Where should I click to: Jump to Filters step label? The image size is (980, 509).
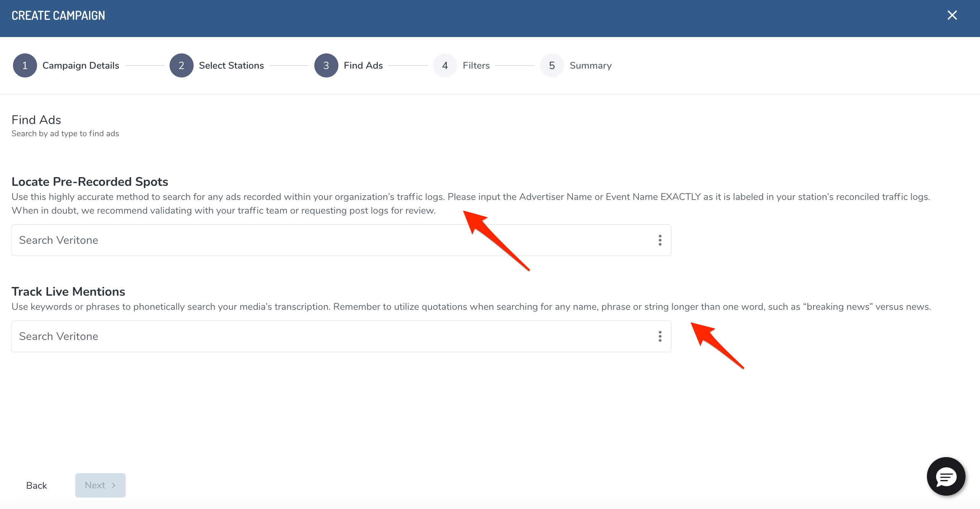(476, 66)
